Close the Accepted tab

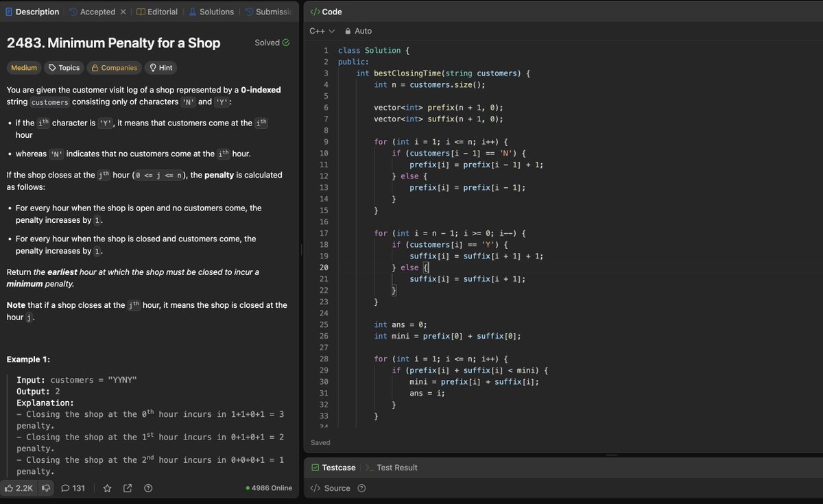point(123,12)
